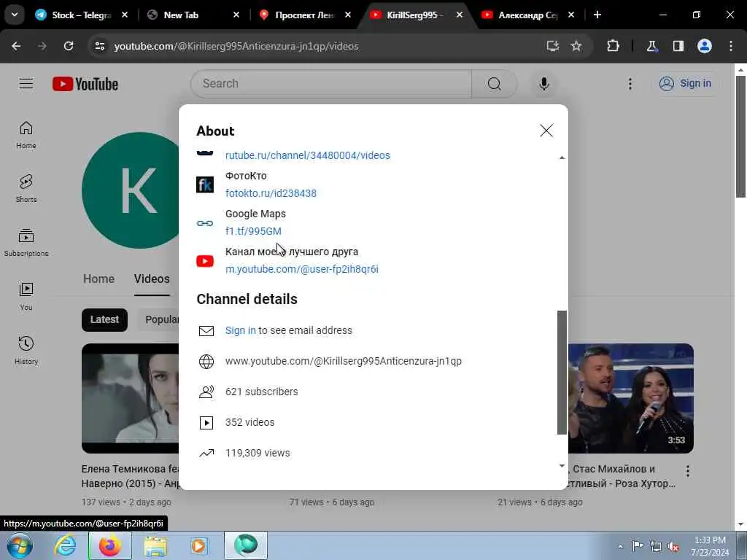Screen dimensions: 747x560
Task: Select the Latest filter chip
Action: [104, 319]
